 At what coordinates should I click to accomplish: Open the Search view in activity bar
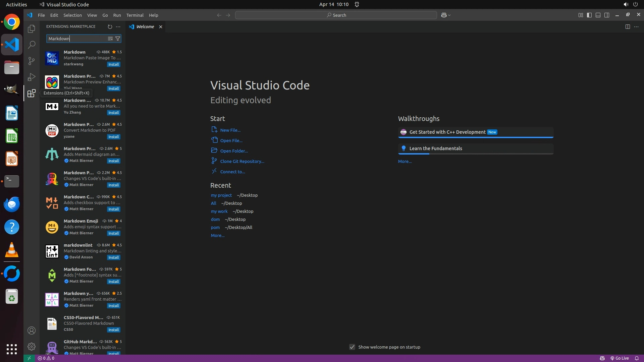point(31,45)
